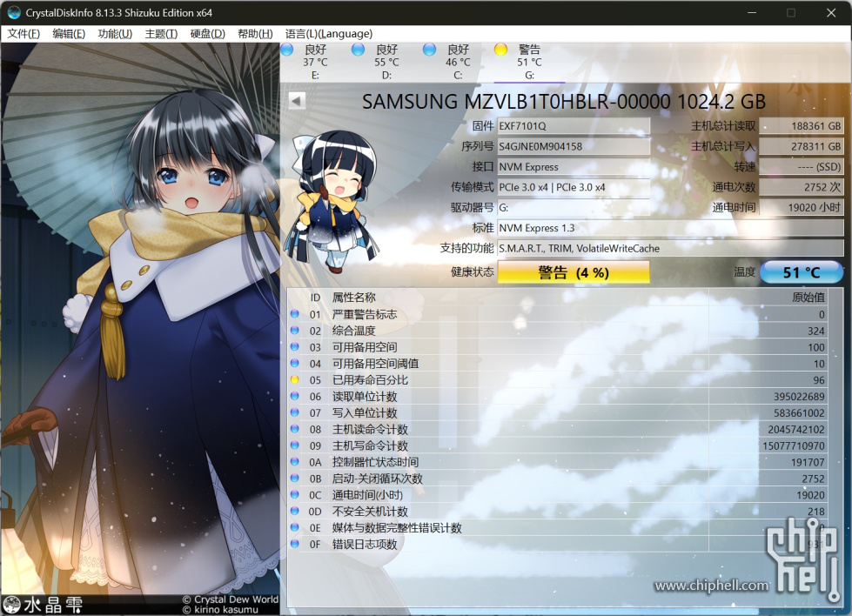
Task: Click the 属性名称 column header
Action: (x=353, y=298)
